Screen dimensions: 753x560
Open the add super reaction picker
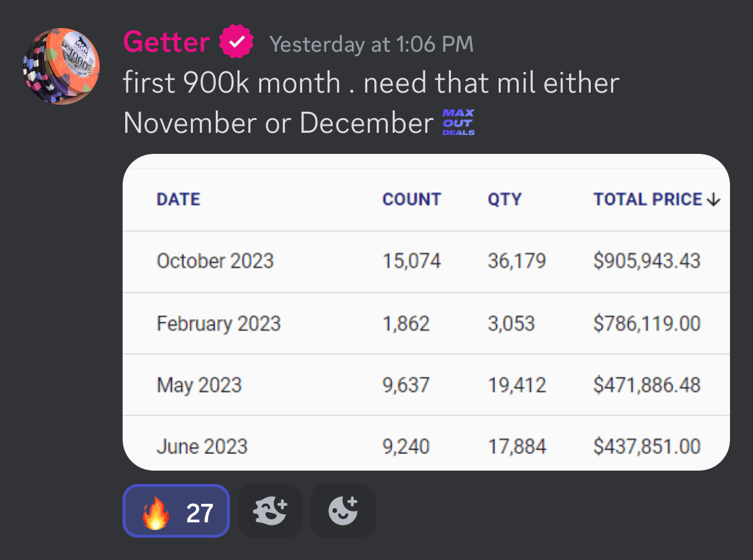[270, 511]
